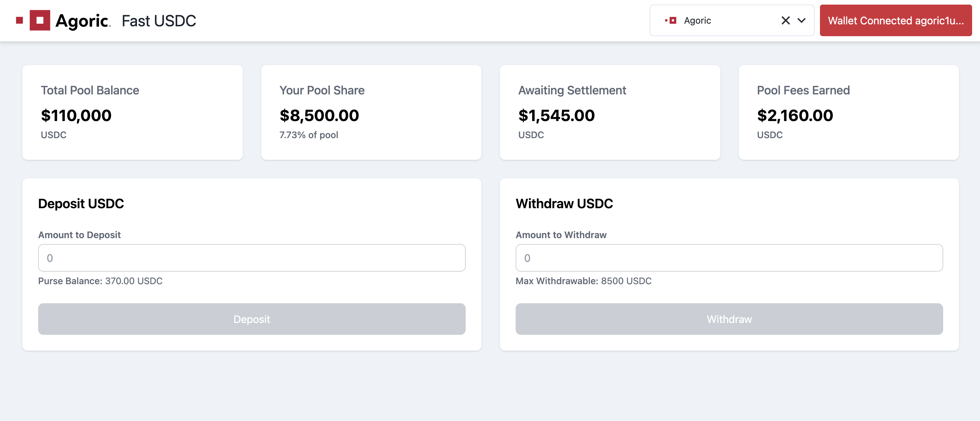Click the Purse Balance text under deposit

(100, 281)
